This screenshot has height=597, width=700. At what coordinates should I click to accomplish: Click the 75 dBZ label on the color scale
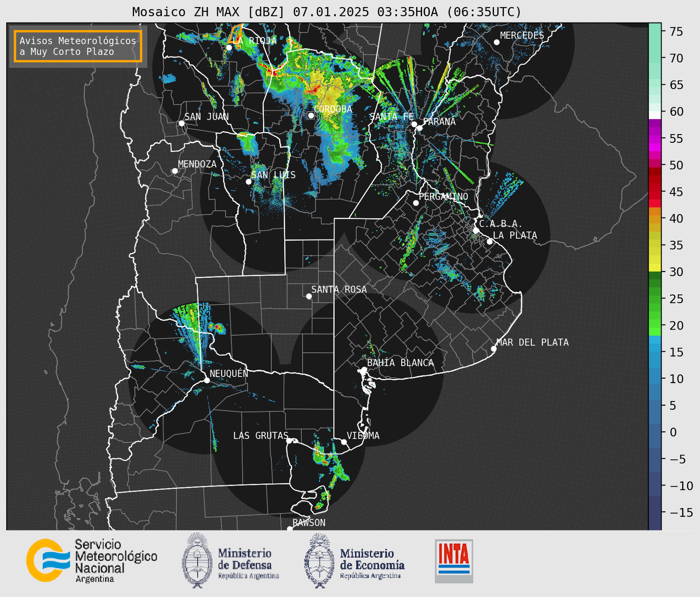[x=677, y=32]
